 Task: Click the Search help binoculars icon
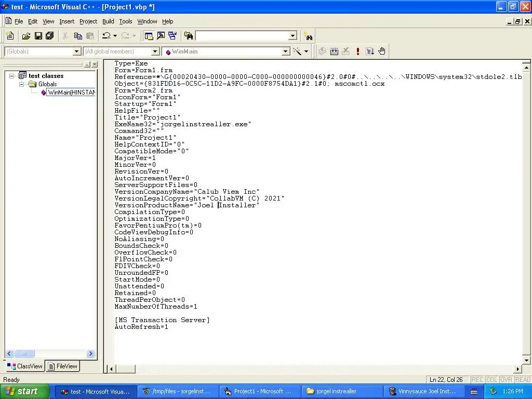pyautogui.click(x=308, y=36)
